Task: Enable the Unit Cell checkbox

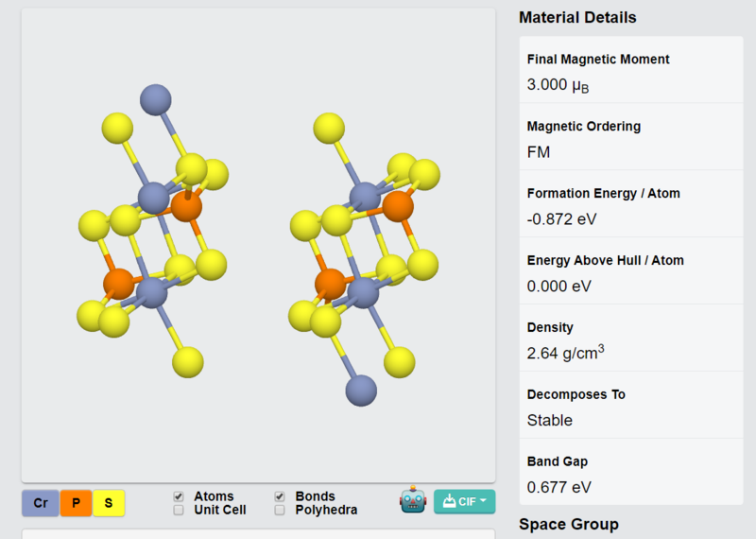Action: [179, 510]
